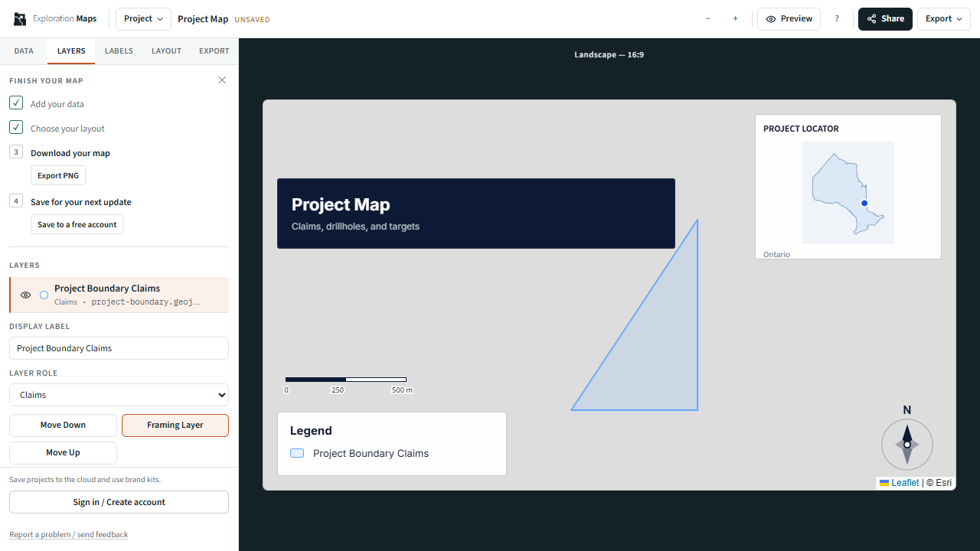Viewport: 980px width, 551px height.
Task: Click the Framing Layer button
Action: coord(175,425)
